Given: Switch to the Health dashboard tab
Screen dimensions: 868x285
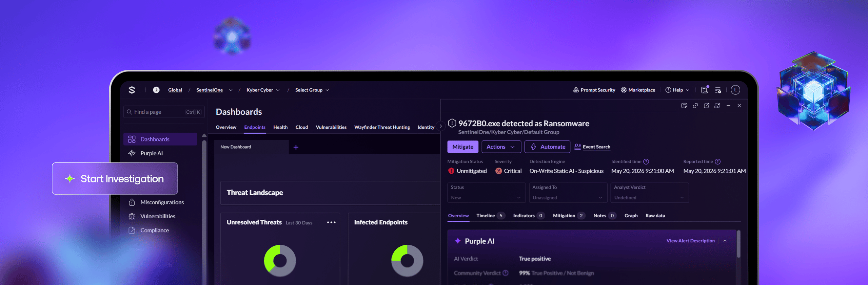Looking at the screenshot, I should 280,127.
